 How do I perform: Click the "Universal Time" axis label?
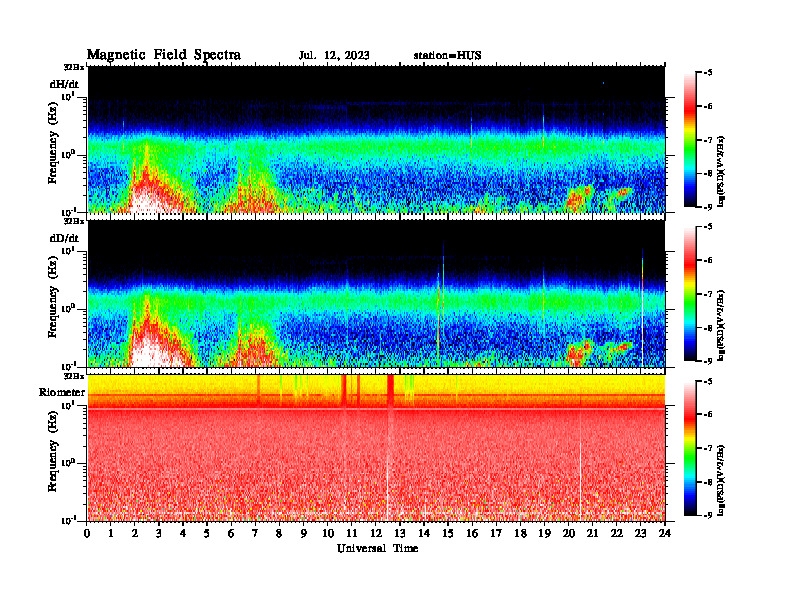coord(377,548)
